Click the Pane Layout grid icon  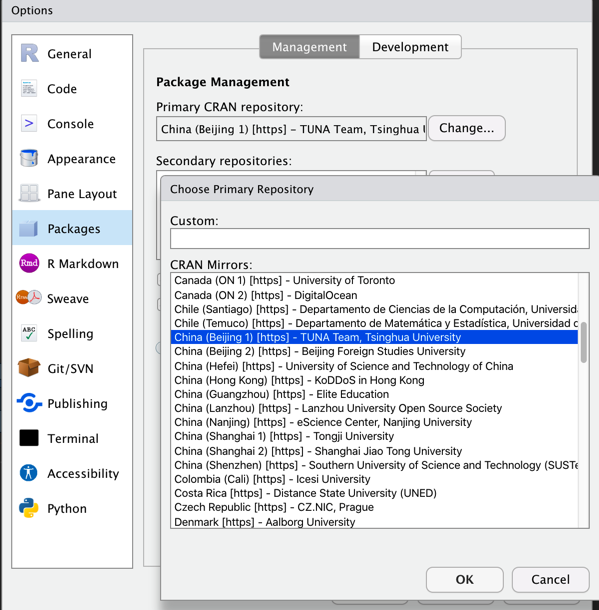pyautogui.click(x=29, y=193)
